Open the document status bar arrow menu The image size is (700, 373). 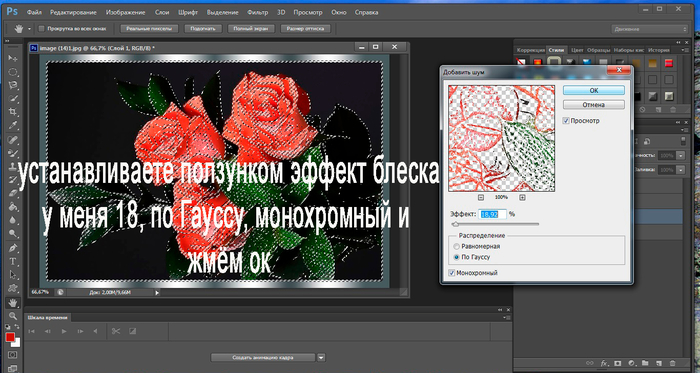[x=157, y=293]
